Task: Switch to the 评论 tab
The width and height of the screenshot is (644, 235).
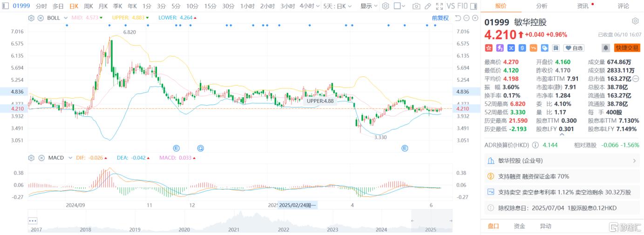Action: click(624, 6)
